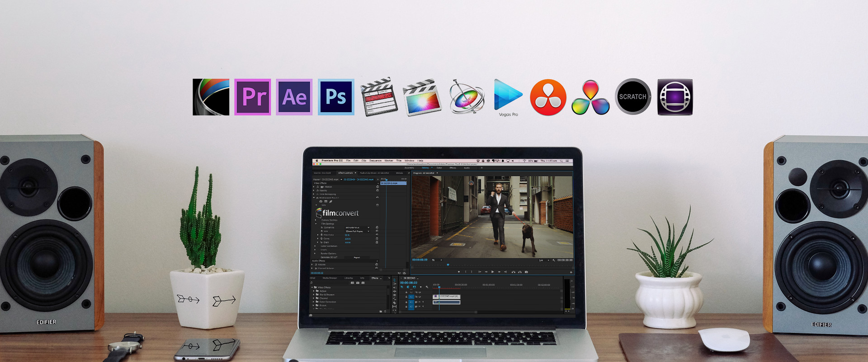Expand the Color Correction section in FilmConvert

(315, 246)
